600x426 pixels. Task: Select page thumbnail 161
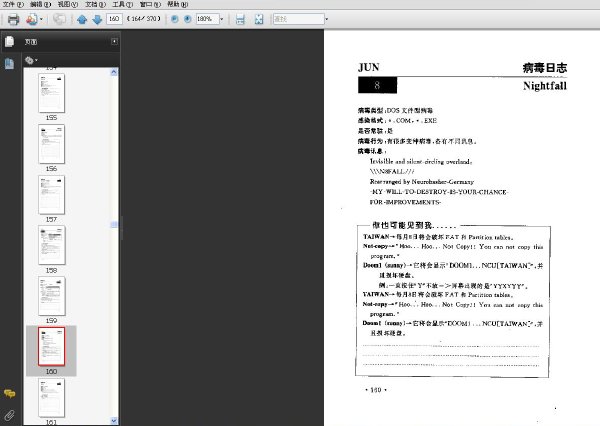tap(52, 398)
